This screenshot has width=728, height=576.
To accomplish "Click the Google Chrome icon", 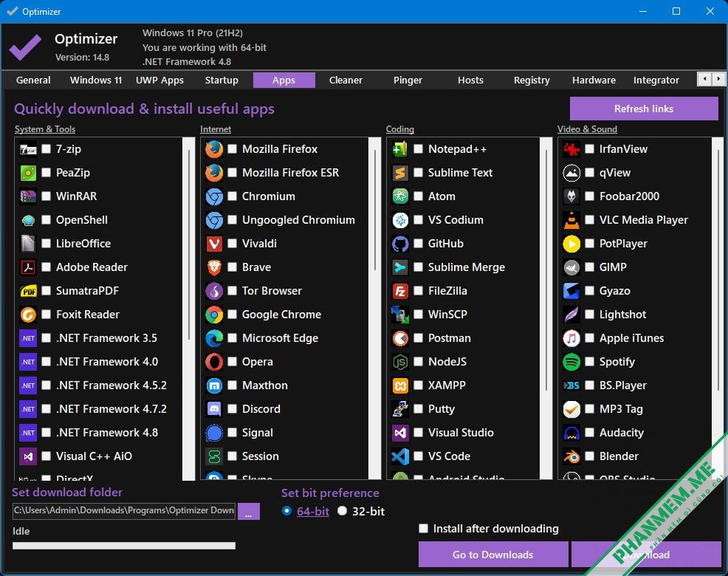I will click(x=214, y=315).
